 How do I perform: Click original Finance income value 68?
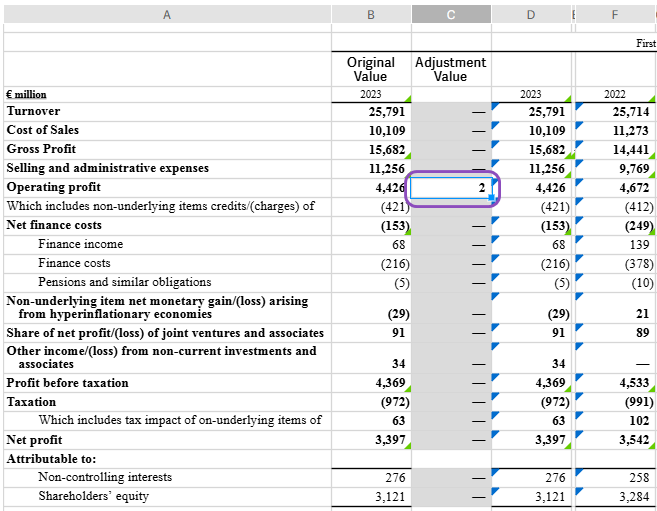pyautogui.click(x=398, y=245)
